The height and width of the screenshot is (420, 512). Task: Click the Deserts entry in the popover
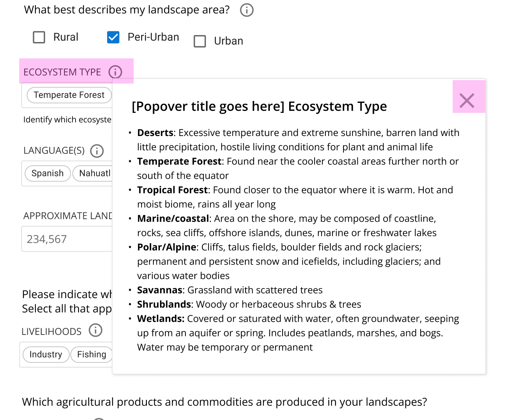155,133
